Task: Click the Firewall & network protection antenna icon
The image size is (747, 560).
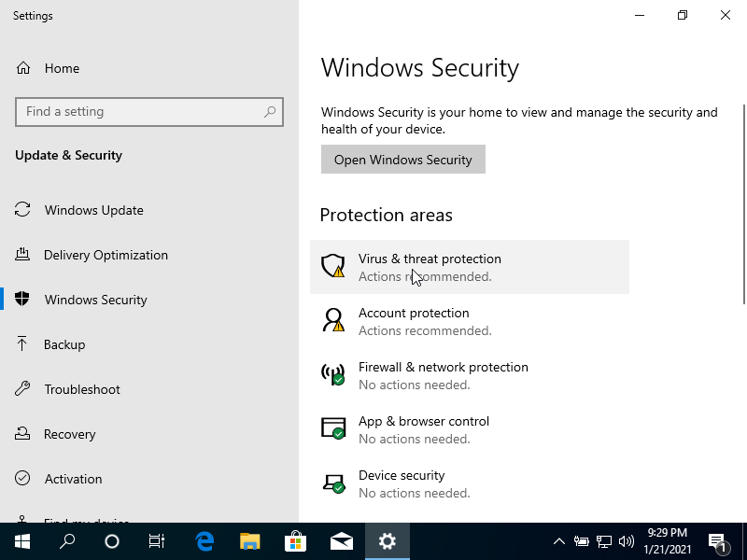Action: pos(333,374)
